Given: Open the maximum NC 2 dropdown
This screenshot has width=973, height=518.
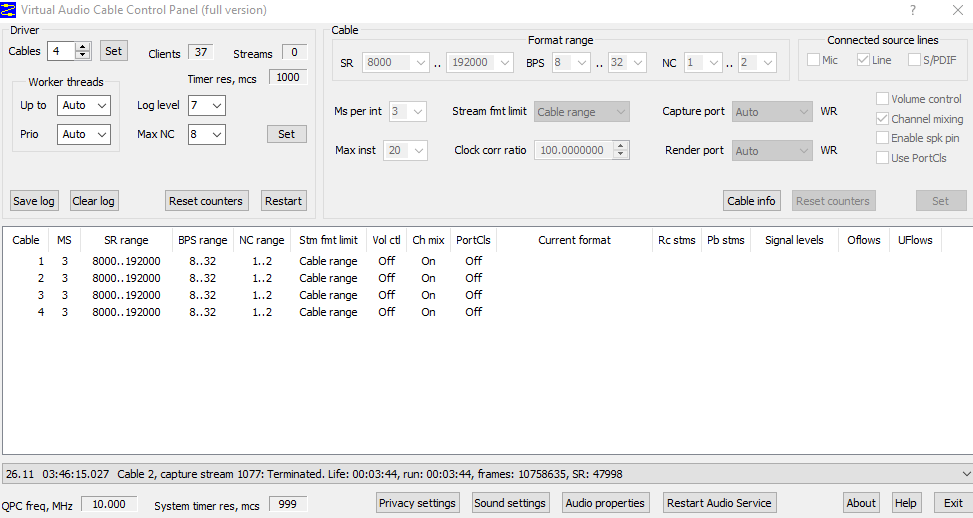Looking at the screenshot, I should point(757,63).
